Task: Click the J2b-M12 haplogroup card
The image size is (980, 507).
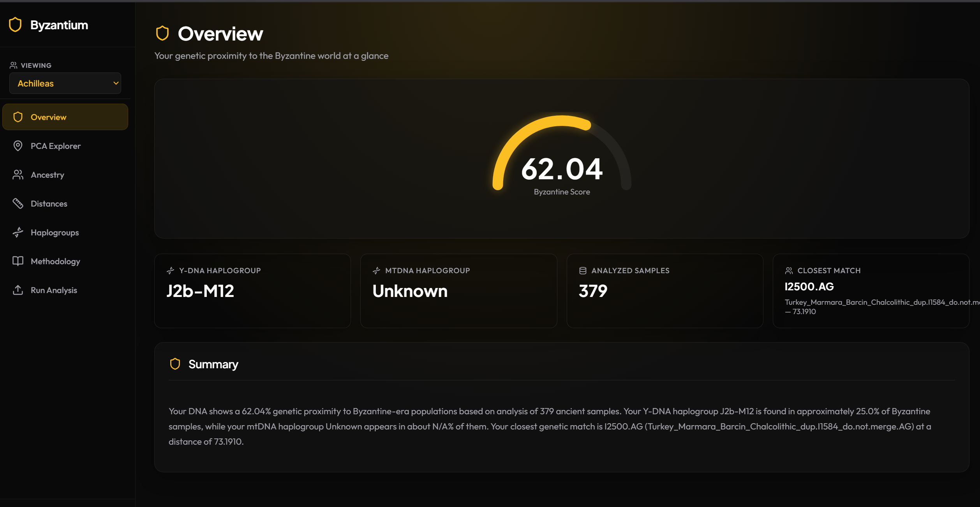Action: click(x=252, y=291)
